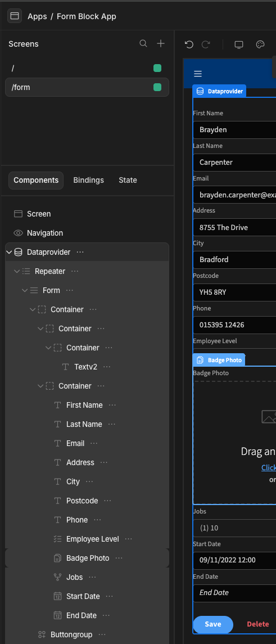
Task: Collapse the Form tree node
Action: 25,290
